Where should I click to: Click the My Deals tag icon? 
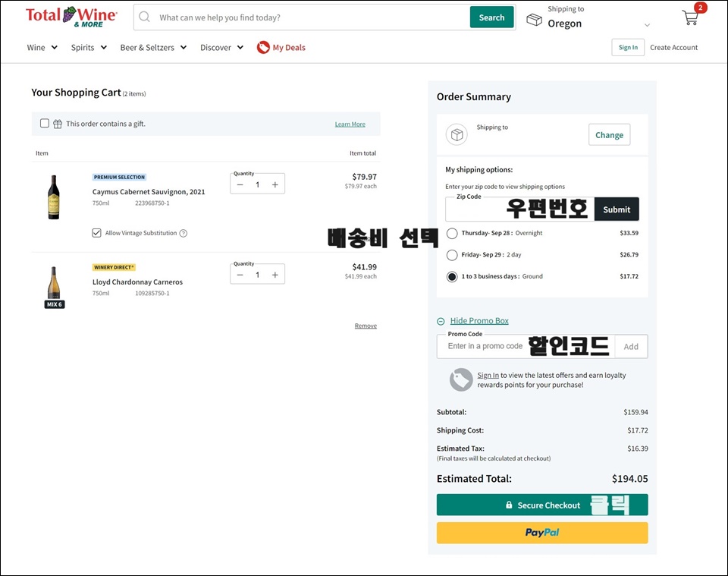click(x=263, y=47)
